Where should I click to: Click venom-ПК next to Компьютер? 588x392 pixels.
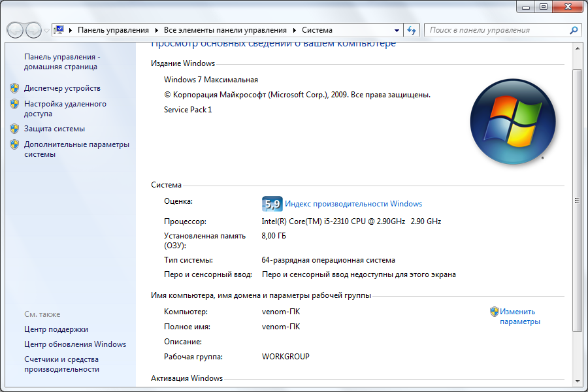tap(281, 312)
